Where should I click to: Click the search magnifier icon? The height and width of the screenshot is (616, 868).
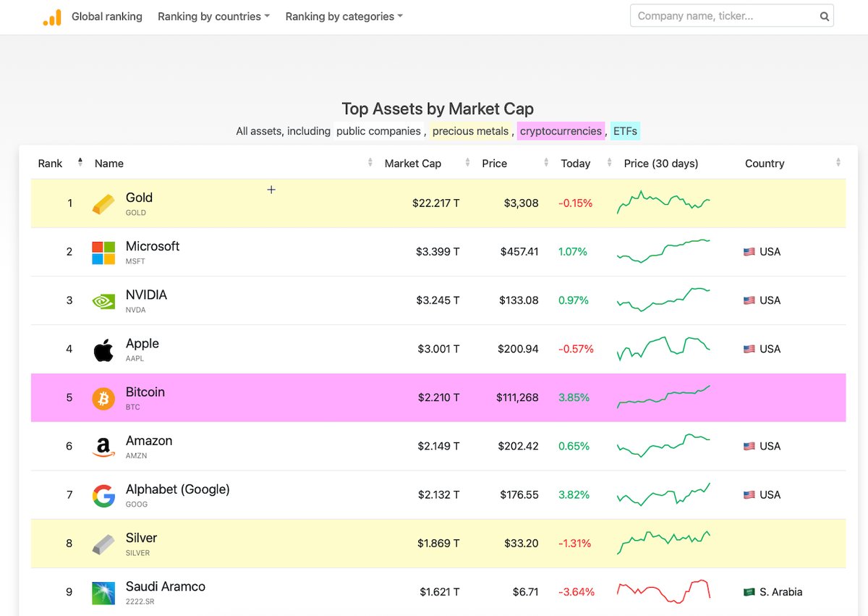[x=824, y=16]
